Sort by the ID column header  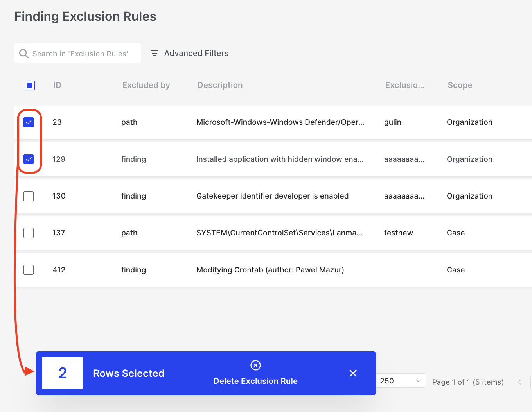[57, 85]
